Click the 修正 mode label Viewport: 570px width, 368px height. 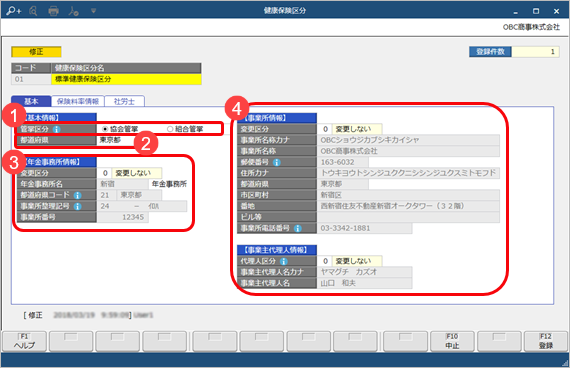36,52
